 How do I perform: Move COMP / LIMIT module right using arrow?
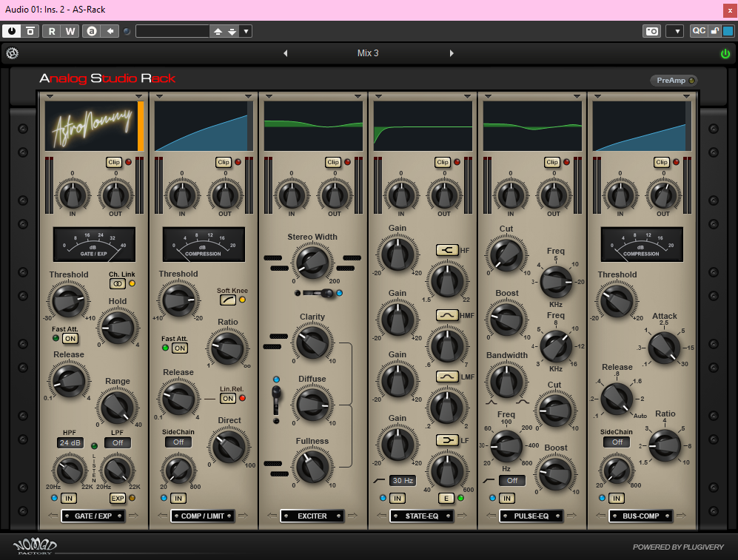[243, 516]
